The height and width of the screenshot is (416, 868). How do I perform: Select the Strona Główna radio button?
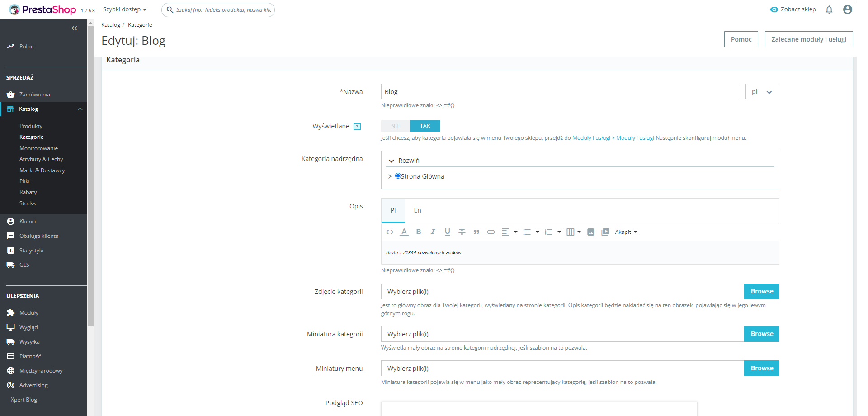point(398,176)
